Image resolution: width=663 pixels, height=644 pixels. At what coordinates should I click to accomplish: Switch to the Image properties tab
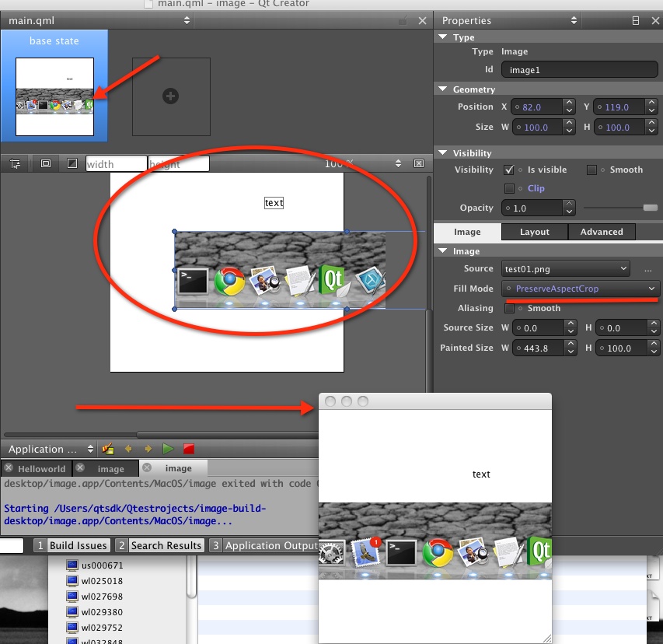[x=467, y=232]
